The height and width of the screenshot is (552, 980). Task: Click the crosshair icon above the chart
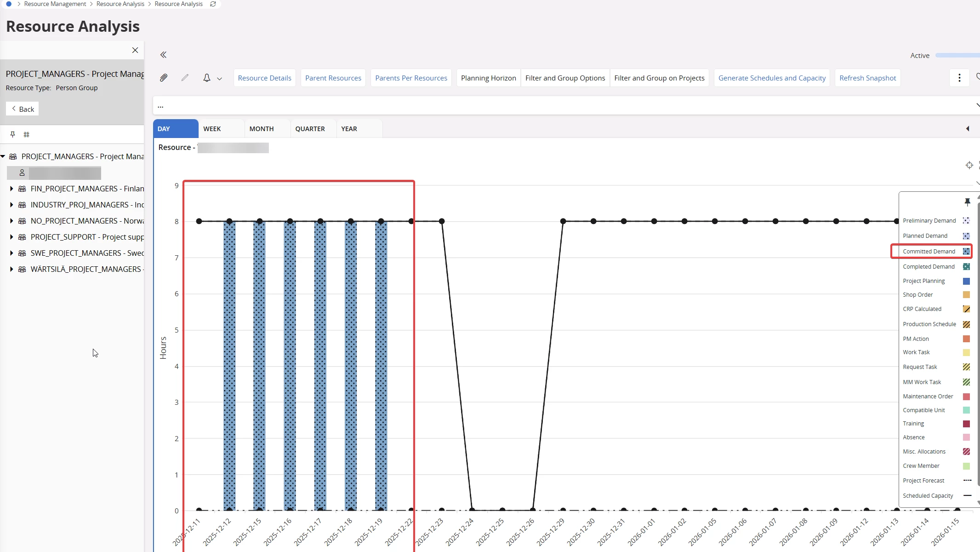(969, 165)
